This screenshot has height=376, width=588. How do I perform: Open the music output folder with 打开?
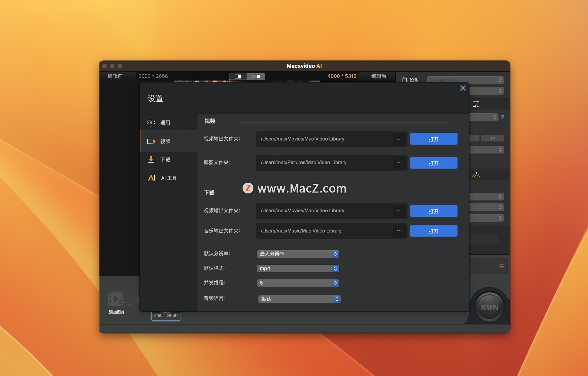tap(434, 231)
